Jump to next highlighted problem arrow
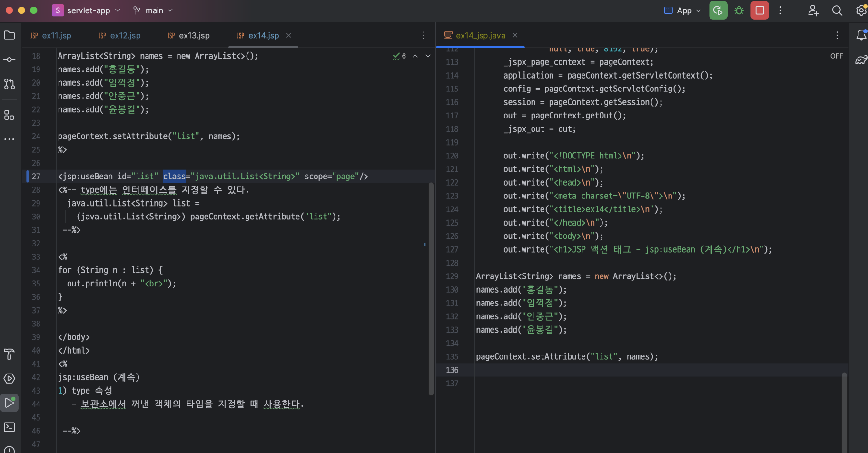Image resolution: width=868 pixels, height=453 pixels. [x=428, y=56]
